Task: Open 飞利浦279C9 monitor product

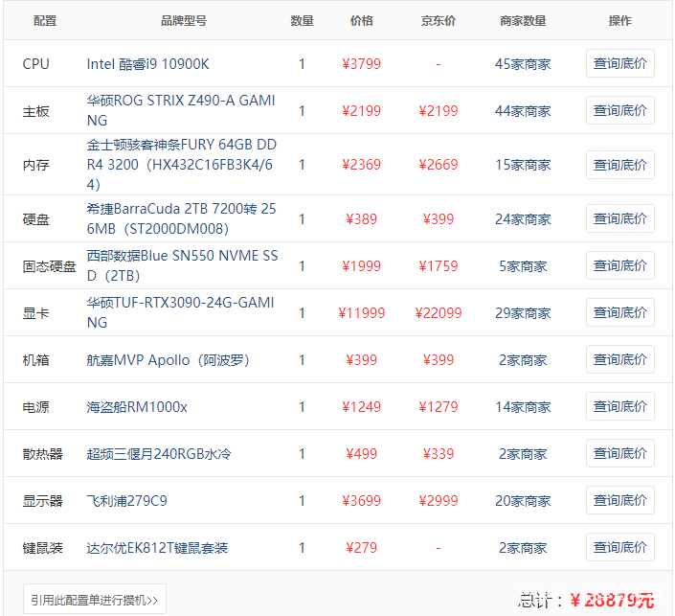Action: click(x=126, y=501)
